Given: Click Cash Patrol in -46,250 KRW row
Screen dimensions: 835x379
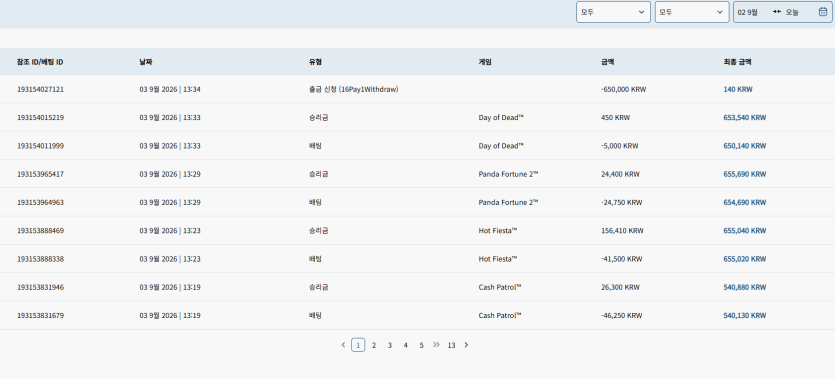Looking at the screenshot, I should coord(500,315).
